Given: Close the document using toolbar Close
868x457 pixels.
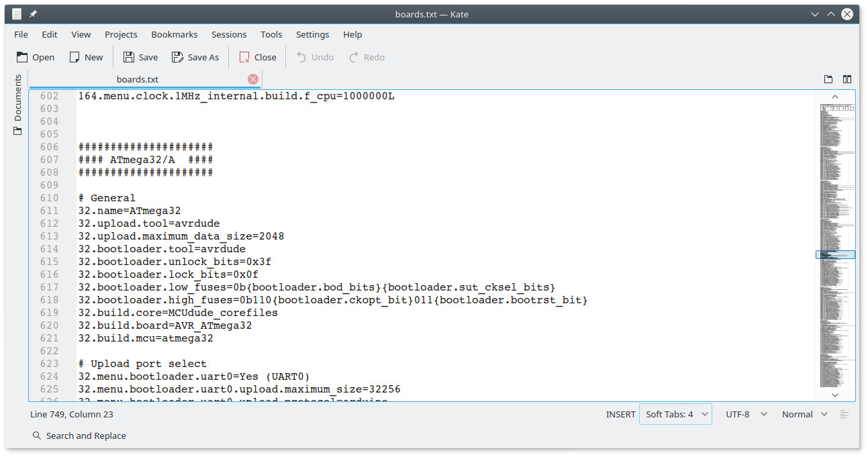Looking at the screenshot, I should [x=258, y=57].
